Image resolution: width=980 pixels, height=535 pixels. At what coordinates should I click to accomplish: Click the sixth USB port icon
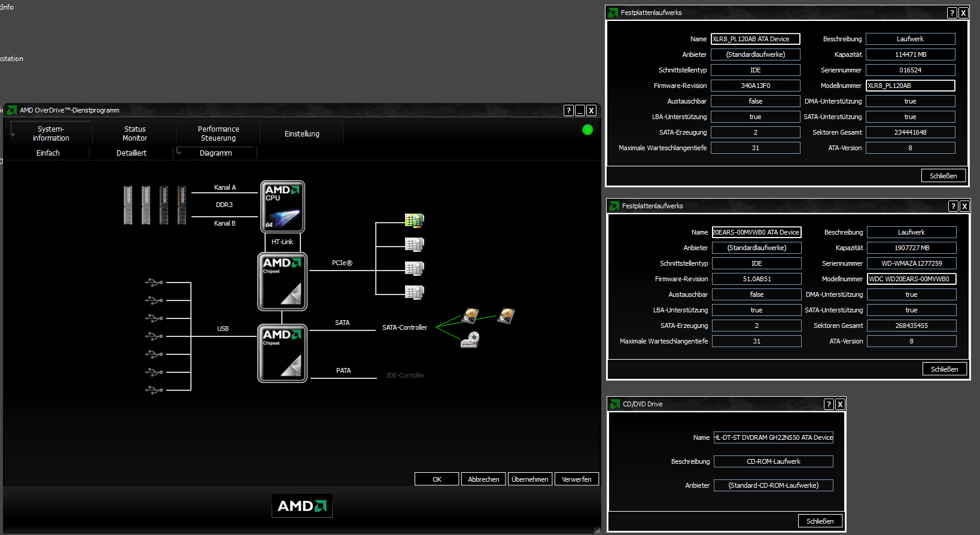154,372
